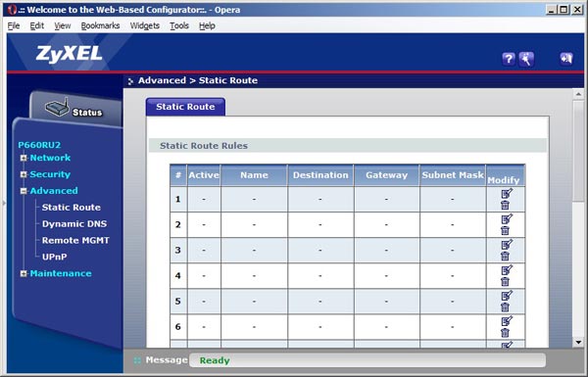Delete static route rule 3

click(x=505, y=256)
